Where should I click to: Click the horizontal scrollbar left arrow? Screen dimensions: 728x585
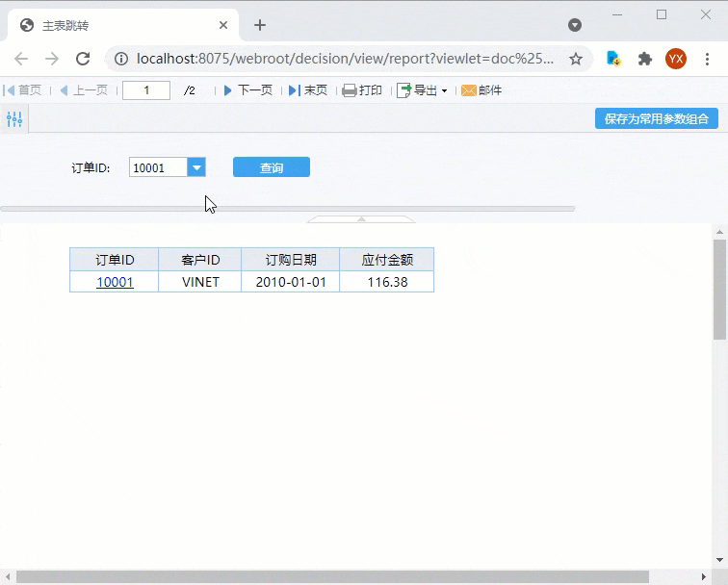[x=8, y=576]
